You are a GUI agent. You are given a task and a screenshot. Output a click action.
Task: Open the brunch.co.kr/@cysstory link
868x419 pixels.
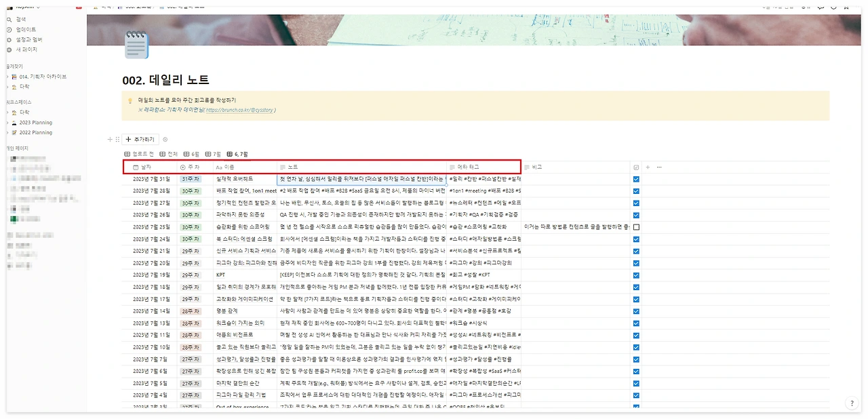(239, 110)
